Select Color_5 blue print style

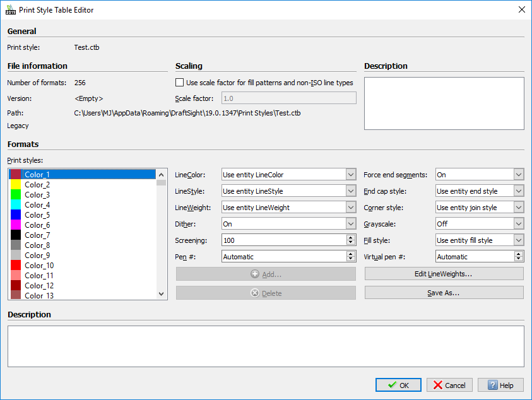37,215
